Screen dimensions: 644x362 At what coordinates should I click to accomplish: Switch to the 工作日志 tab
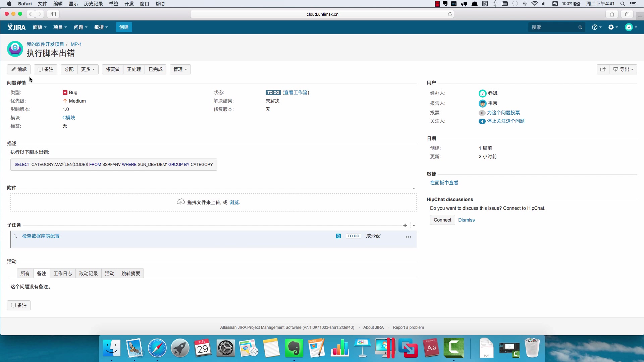pyautogui.click(x=62, y=273)
